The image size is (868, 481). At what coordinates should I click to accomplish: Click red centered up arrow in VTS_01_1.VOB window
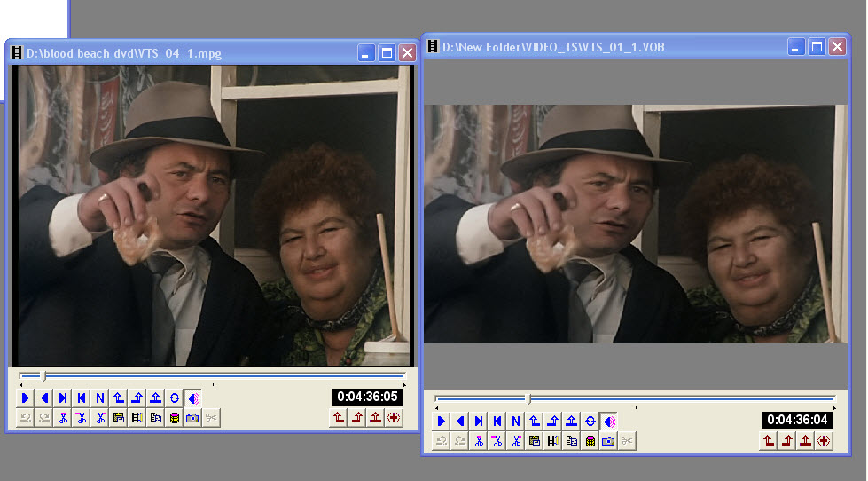coord(805,441)
